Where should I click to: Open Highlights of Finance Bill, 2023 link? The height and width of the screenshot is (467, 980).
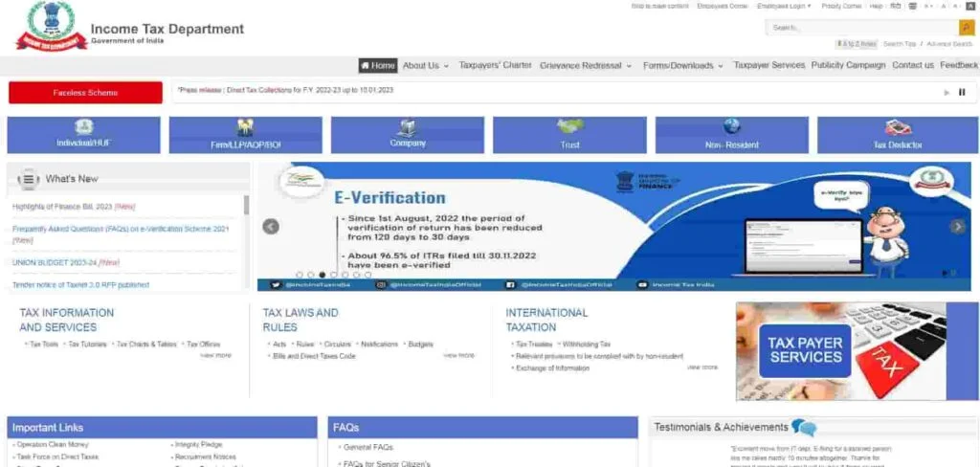coord(74,207)
